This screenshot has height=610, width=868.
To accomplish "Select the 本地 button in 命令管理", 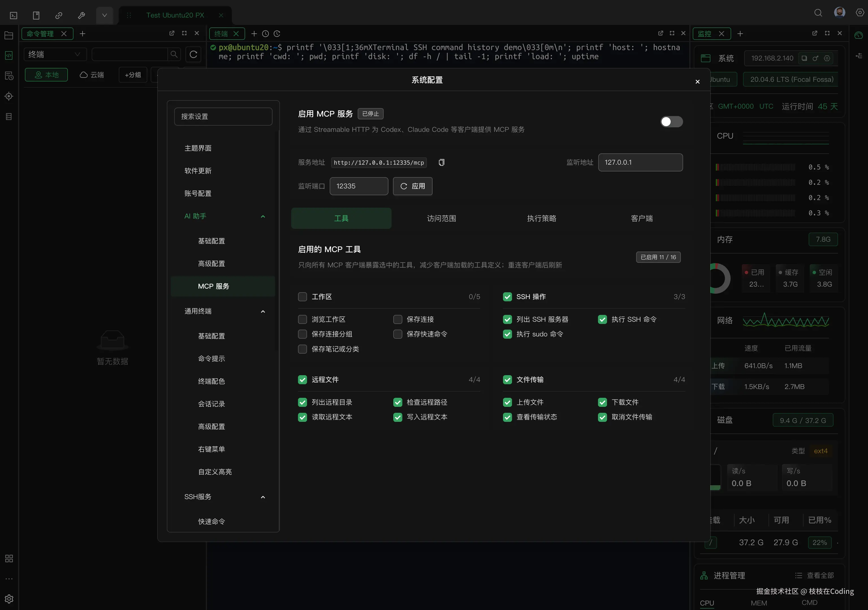I will click(46, 75).
